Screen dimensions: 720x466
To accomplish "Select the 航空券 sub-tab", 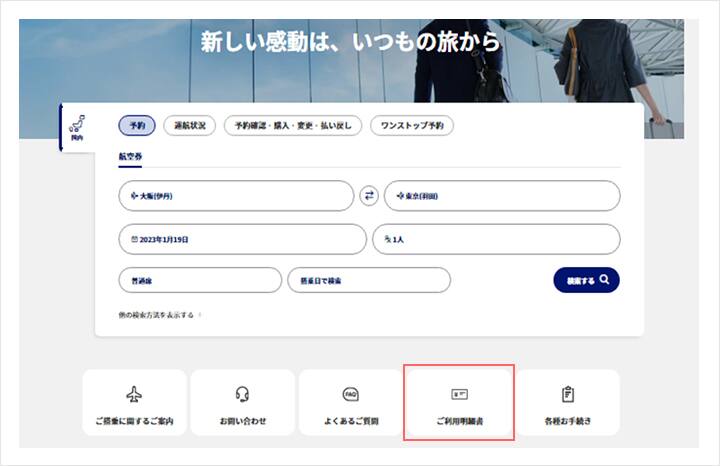I will pyautogui.click(x=131, y=157).
